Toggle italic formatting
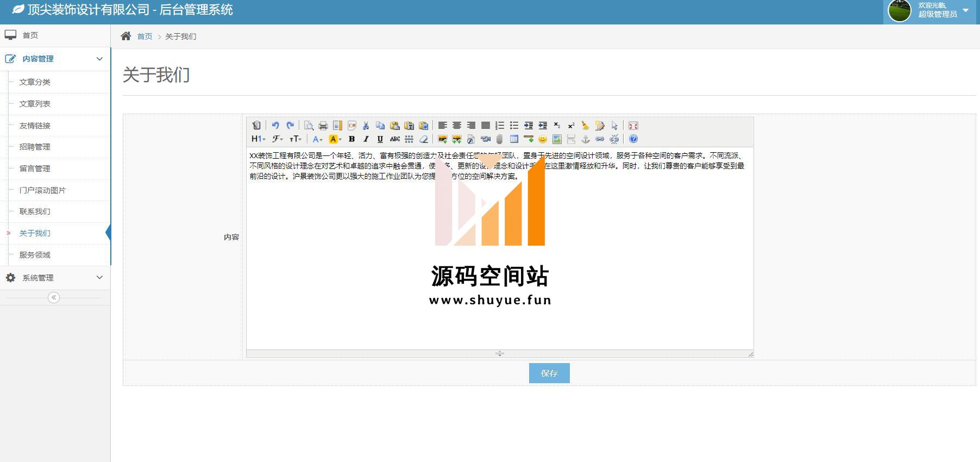 point(366,139)
